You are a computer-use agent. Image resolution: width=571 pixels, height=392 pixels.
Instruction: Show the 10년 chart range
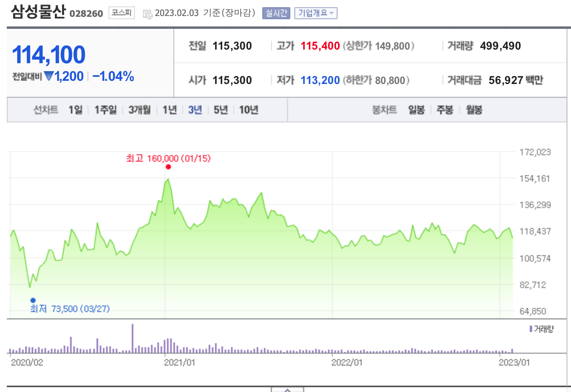click(249, 110)
